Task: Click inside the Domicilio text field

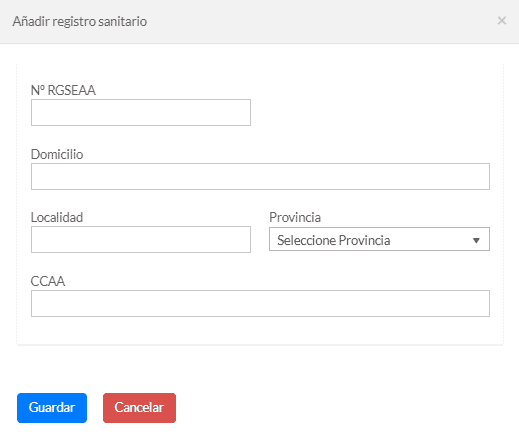Action: (260, 176)
